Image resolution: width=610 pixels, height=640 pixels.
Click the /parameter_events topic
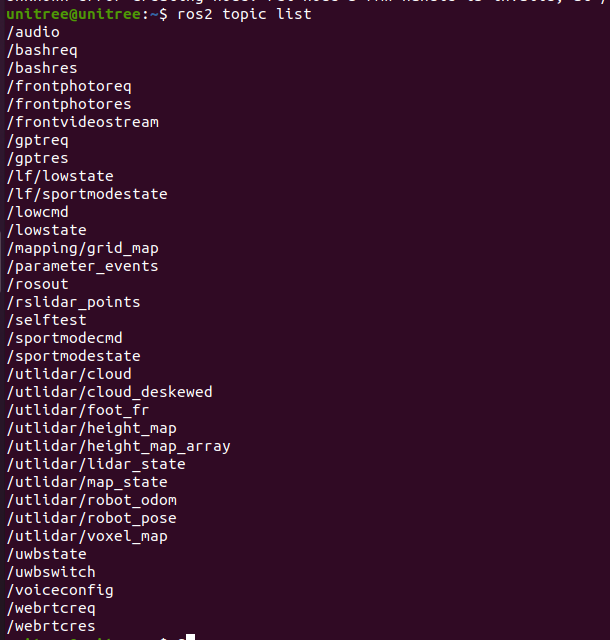click(x=82, y=267)
